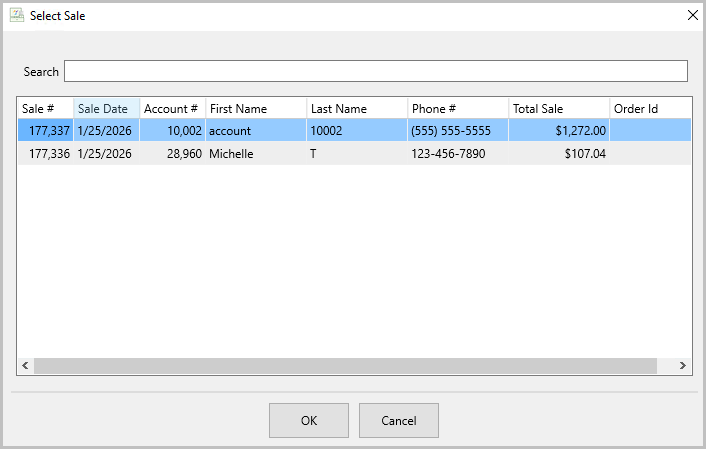
Task: Dismiss dialog with the Cancel button
Action: coord(398,420)
